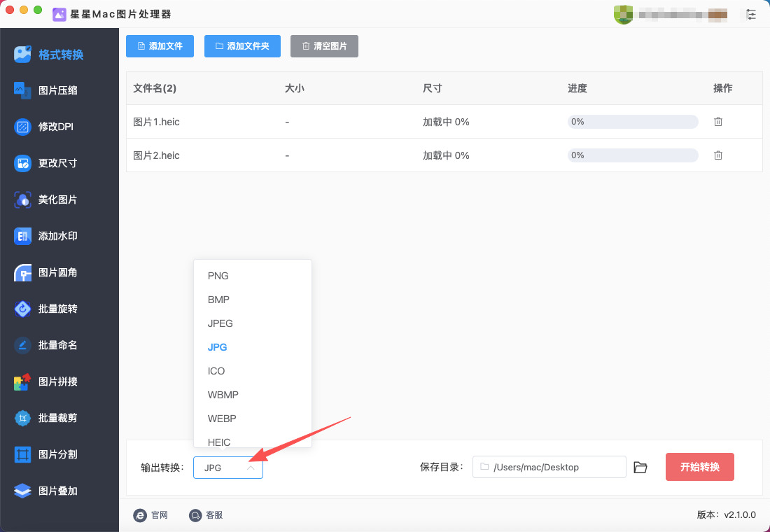Click the 清空图片 button
770x532 pixels.
(x=324, y=46)
